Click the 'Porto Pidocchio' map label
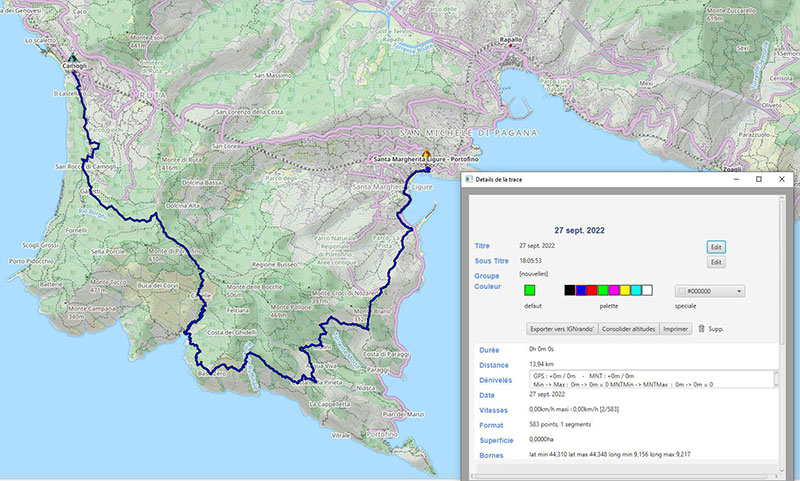 31,261
